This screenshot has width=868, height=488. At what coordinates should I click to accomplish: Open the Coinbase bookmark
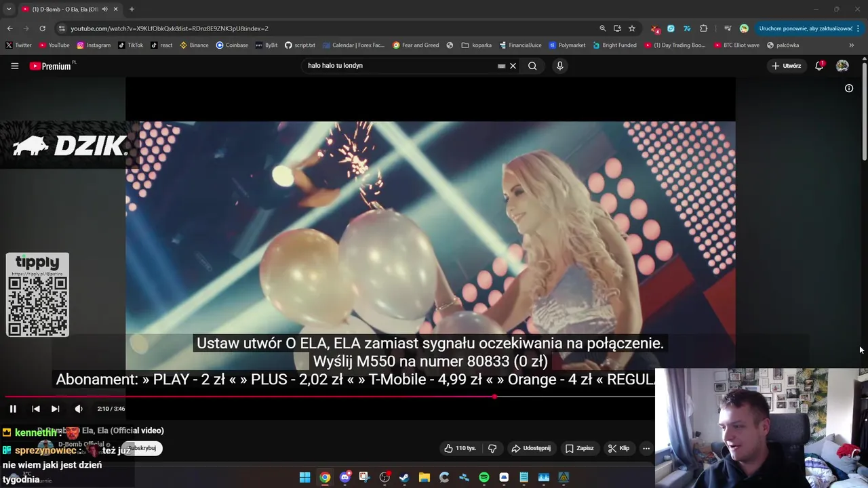[232, 45]
